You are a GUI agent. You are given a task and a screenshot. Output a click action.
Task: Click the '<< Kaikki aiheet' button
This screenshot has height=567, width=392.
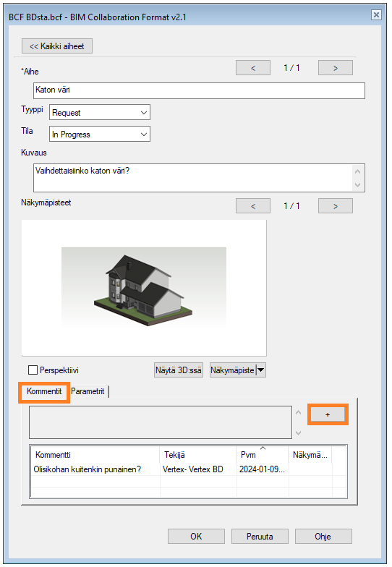[56, 46]
